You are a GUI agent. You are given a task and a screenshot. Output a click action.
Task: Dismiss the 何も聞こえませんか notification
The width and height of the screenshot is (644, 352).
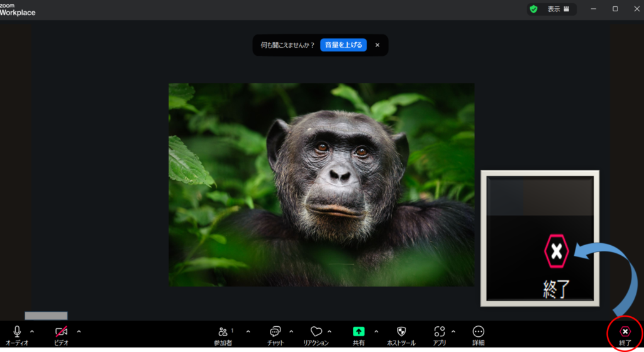[x=377, y=45]
